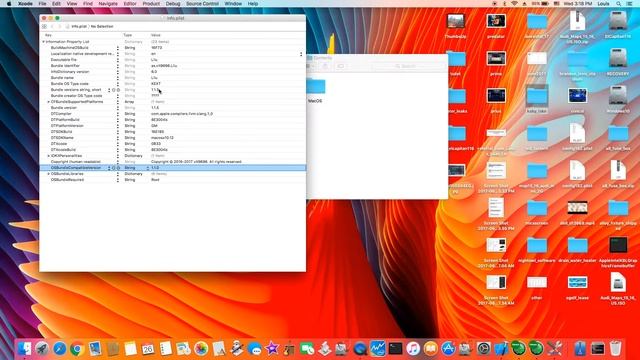Open Safari from the Dock
Image resolution: width=640 pixels, height=360 pixels.
[60, 349]
